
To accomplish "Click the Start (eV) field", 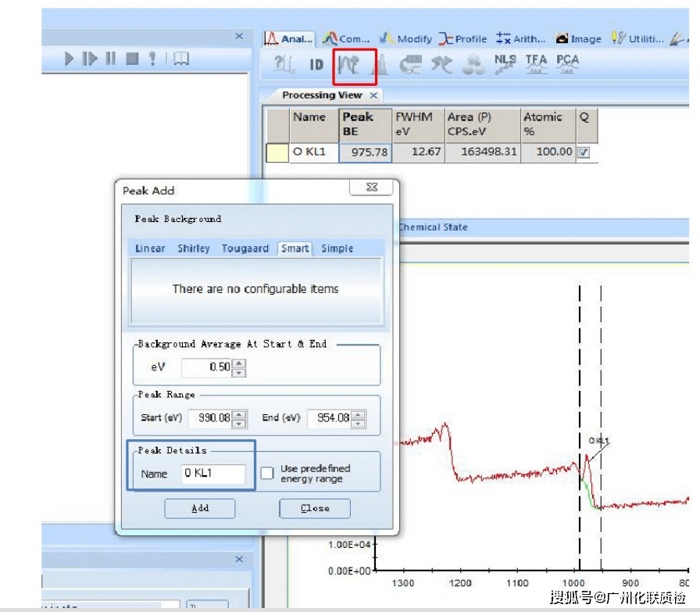I will click(x=210, y=418).
